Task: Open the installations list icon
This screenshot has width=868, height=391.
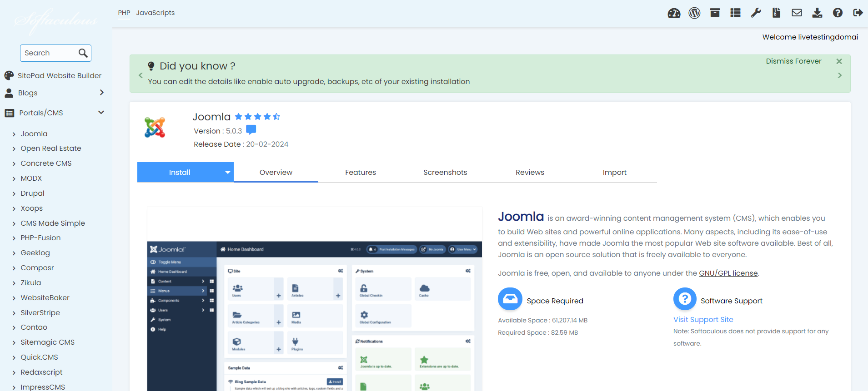Action: [x=735, y=13]
